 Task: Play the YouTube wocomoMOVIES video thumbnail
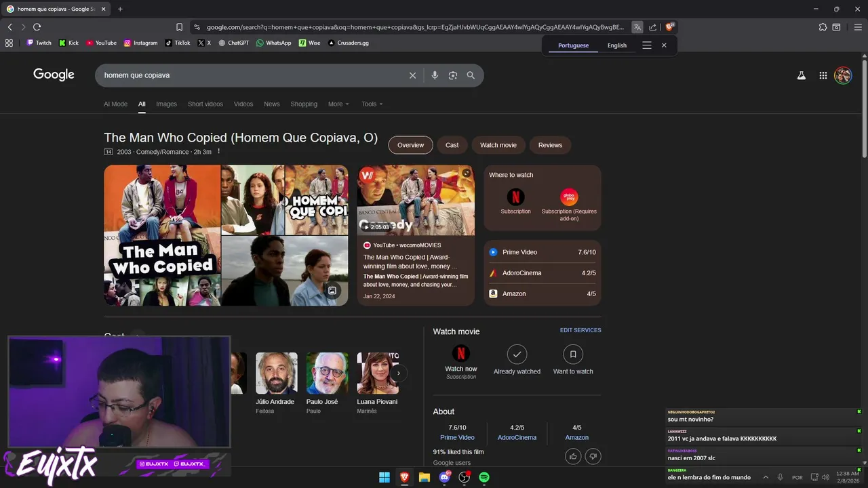pyautogui.click(x=416, y=201)
